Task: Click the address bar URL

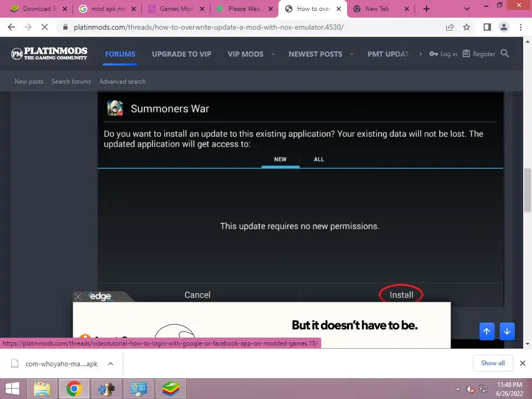Action: pos(208,27)
